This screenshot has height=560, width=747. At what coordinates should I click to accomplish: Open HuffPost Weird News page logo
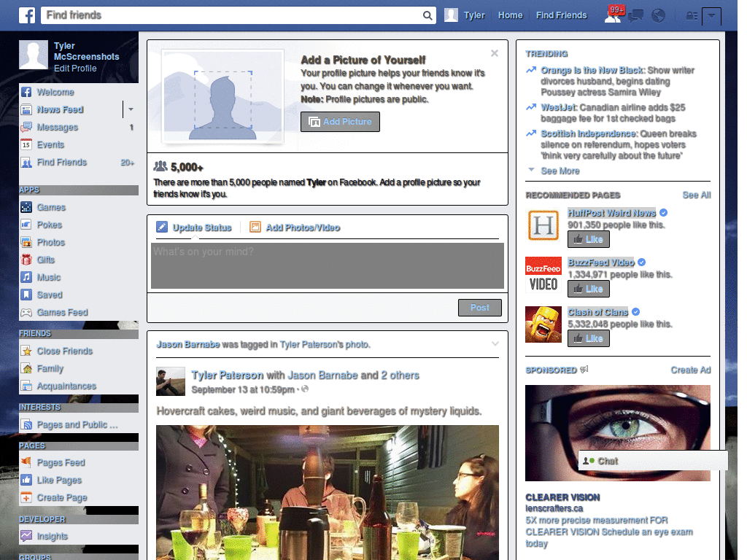(x=543, y=226)
